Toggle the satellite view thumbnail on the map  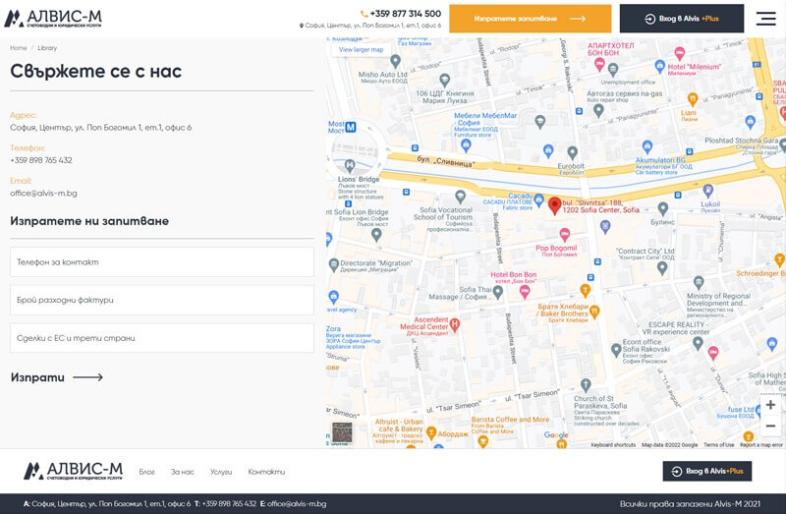tap(342, 432)
